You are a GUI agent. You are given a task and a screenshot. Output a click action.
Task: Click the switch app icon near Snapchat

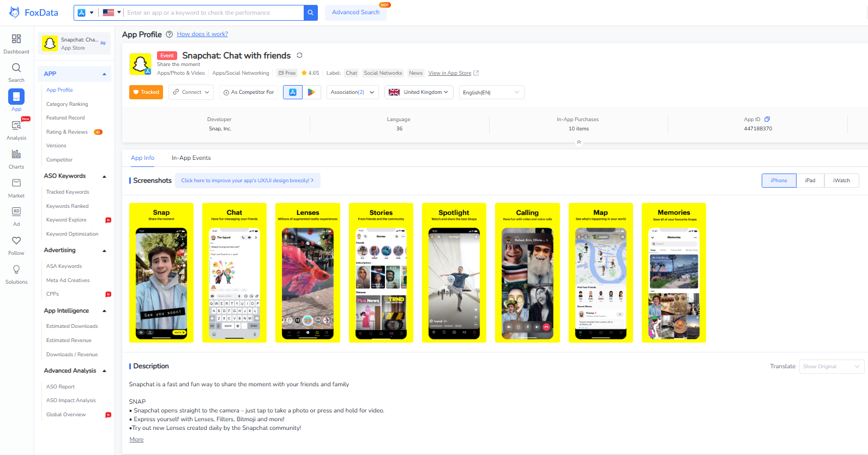click(x=103, y=43)
